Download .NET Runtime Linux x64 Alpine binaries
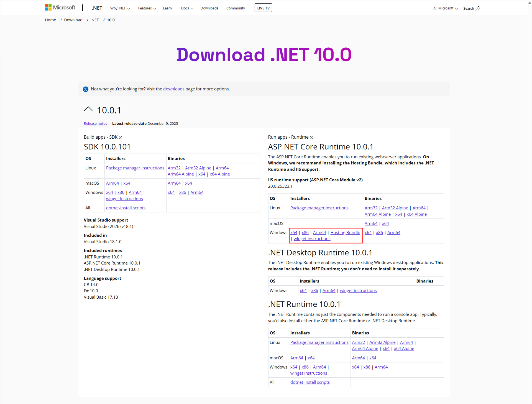Image resolution: width=532 pixels, height=404 pixels. click(x=404, y=349)
